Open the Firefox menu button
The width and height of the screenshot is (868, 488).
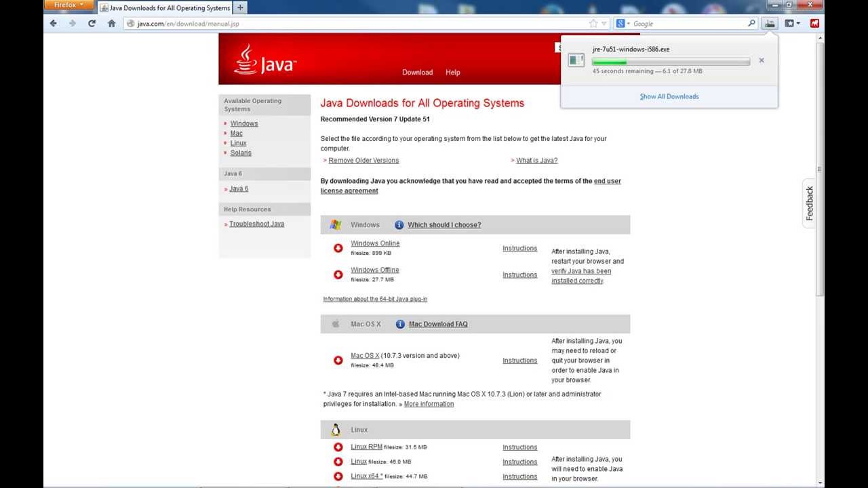click(68, 5)
